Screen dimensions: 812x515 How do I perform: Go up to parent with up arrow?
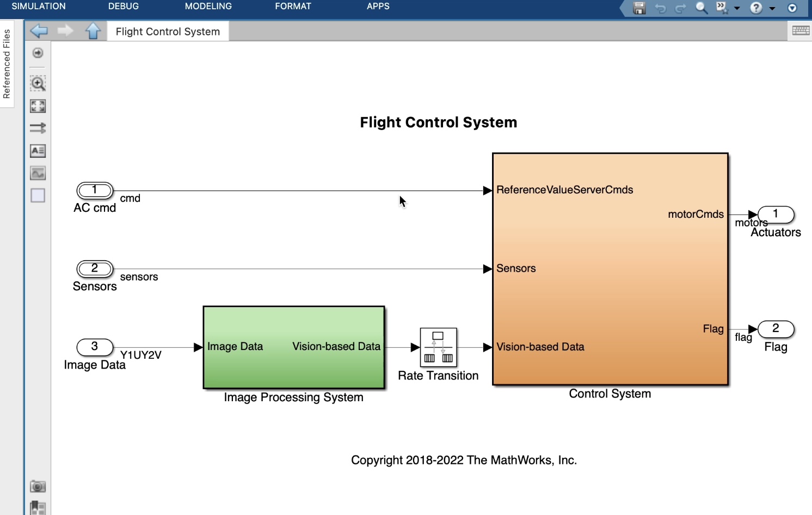[x=93, y=31]
